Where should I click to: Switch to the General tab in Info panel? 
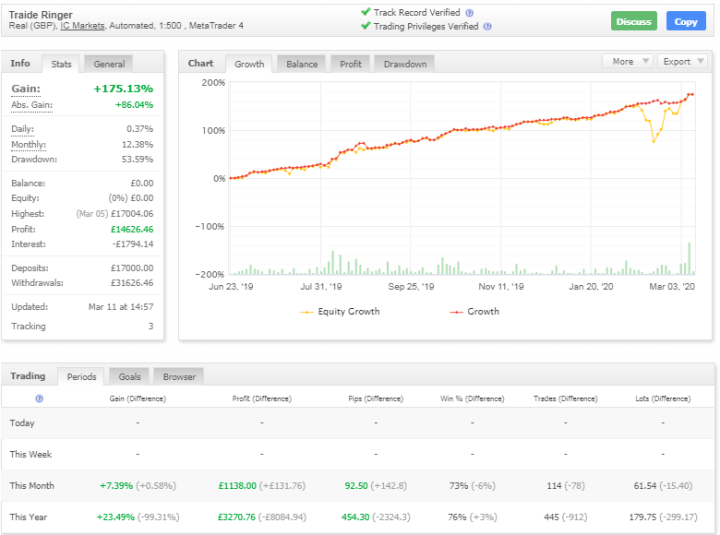[x=109, y=64]
